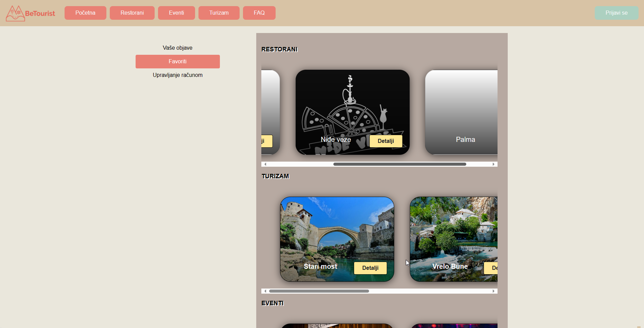Open the Eventi nav button

[x=176, y=13]
